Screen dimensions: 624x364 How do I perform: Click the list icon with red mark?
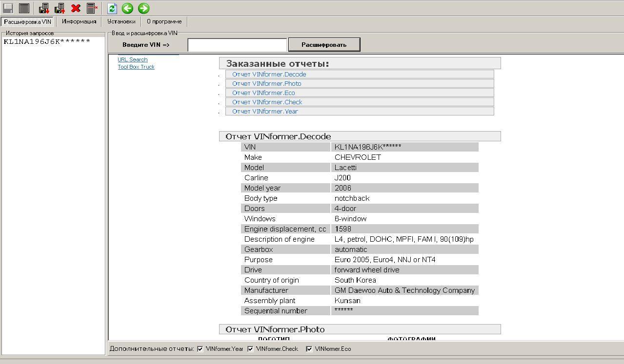(92, 8)
